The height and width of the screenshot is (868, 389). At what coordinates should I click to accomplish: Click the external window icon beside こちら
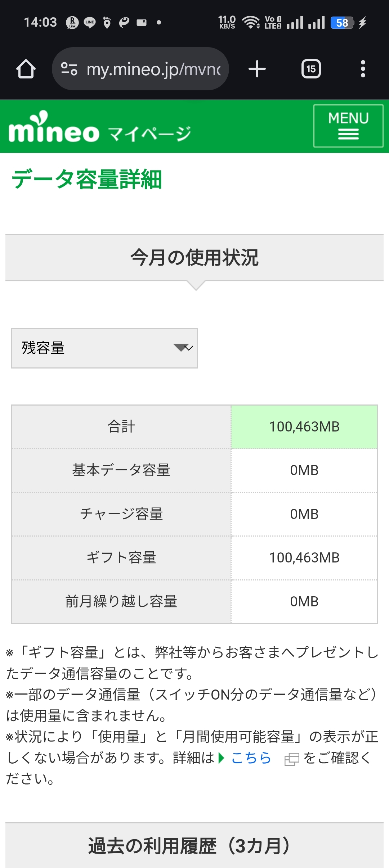pos(292,759)
